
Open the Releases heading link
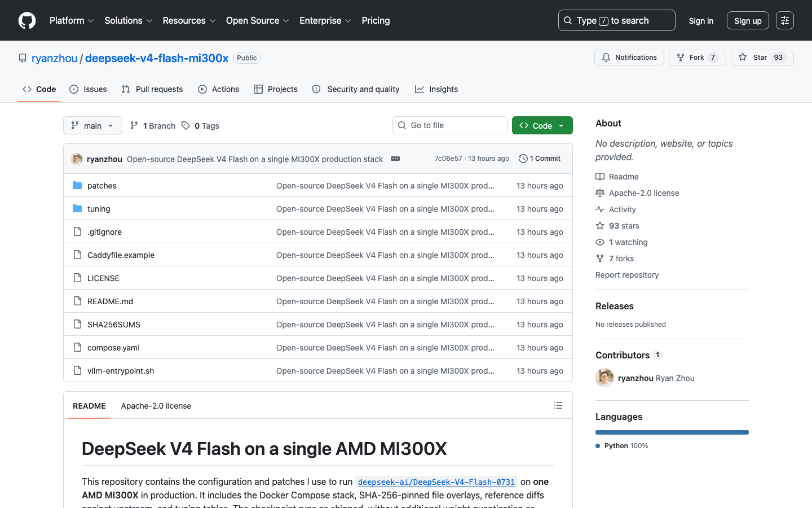click(x=615, y=306)
